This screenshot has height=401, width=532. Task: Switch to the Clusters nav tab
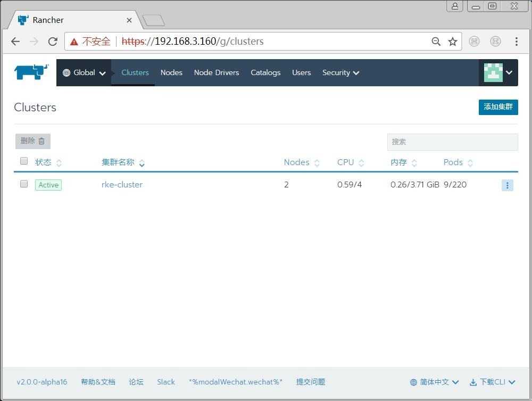pos(135,72)
